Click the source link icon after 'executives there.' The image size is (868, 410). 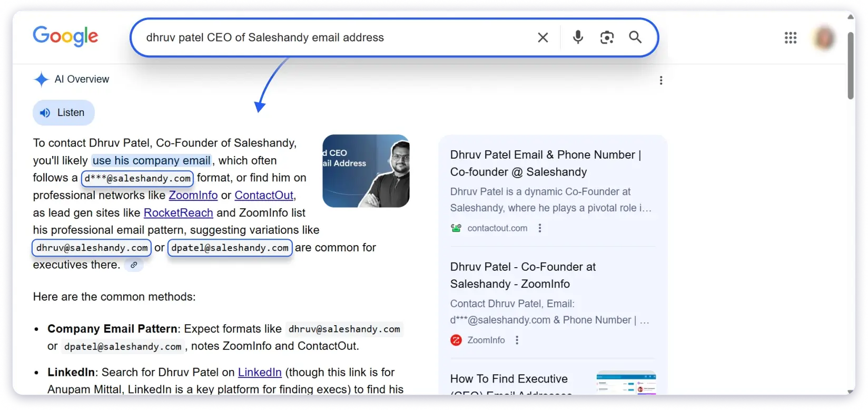[134, 265]
